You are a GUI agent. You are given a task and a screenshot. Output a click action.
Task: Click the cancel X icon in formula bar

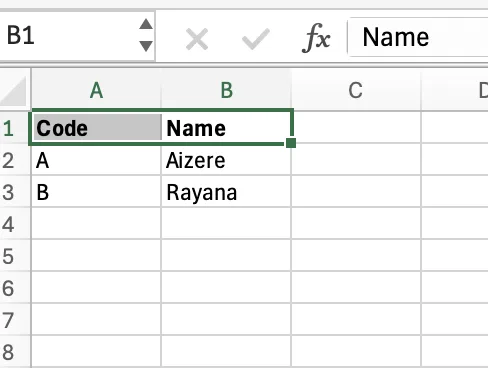(x=197, y=39)
